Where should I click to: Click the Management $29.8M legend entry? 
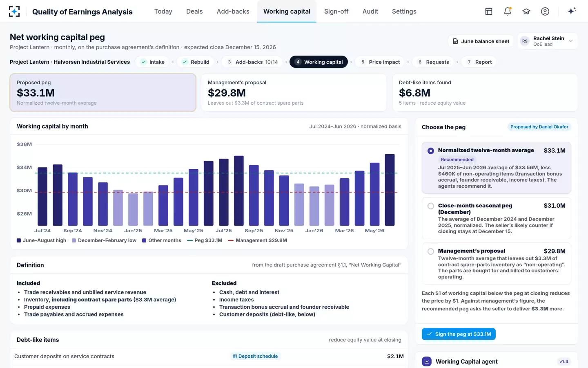tap(258, 240)
